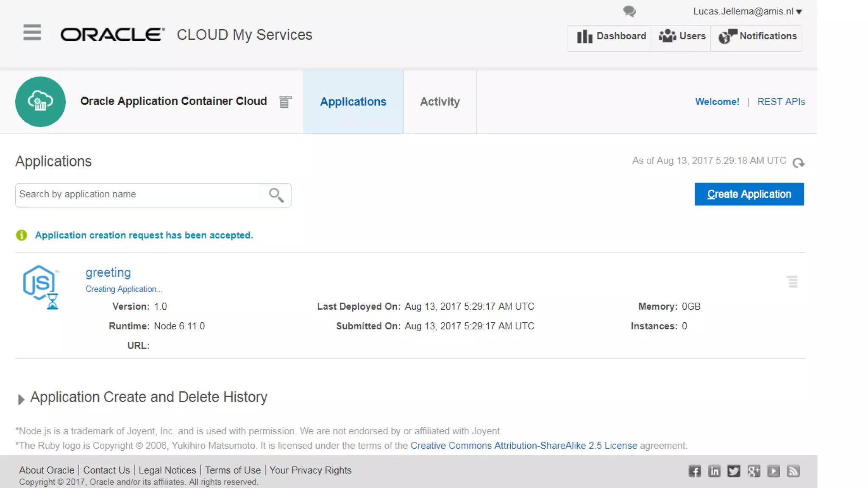Screen dimensions: 868x488
Task: Open the Dashboard button
Action: tap(611, 36)
